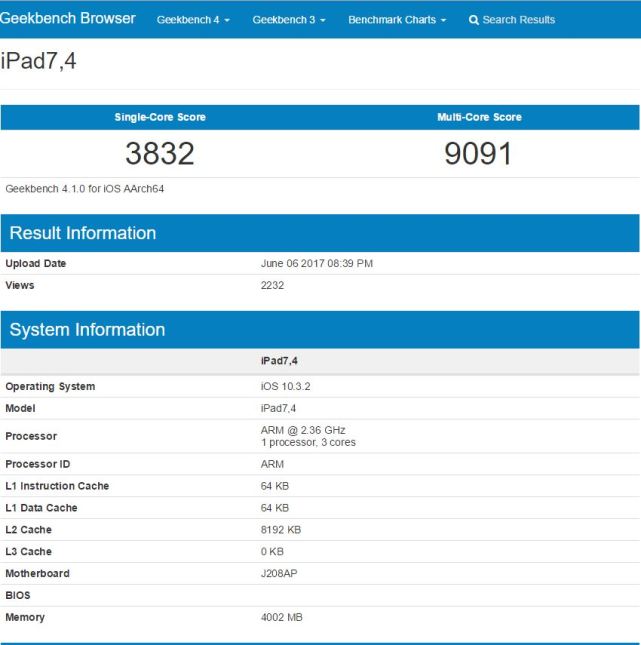The height and width of the screenshot is (645, 641).
Task: Select the L1 Data Cache 64 KB value
Action: (275, 508)
